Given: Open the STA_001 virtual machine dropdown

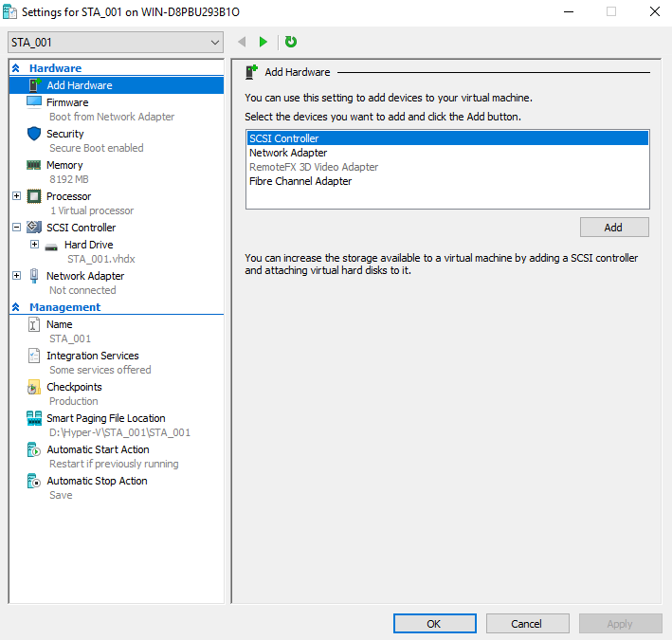Looking at the screenshot, I should point(215,42).
